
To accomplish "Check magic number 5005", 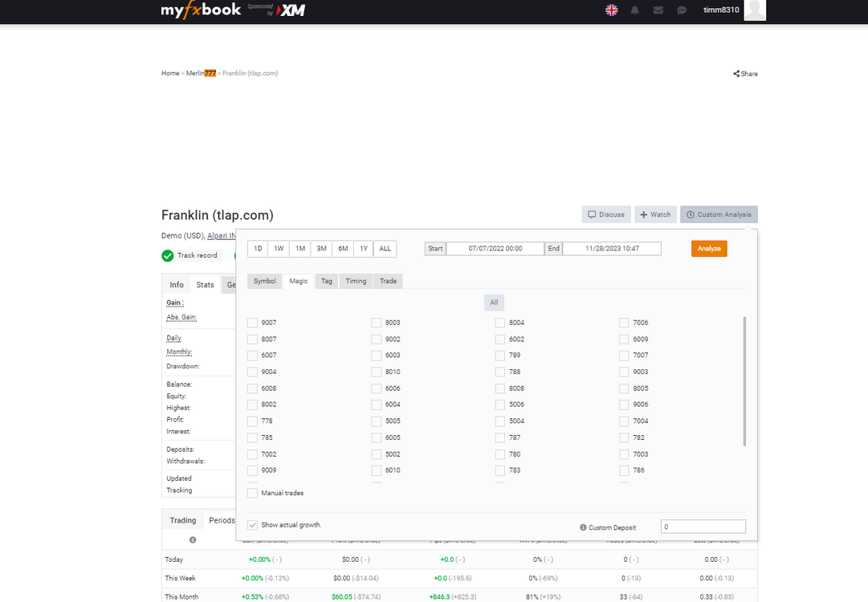I will (377, 421).
